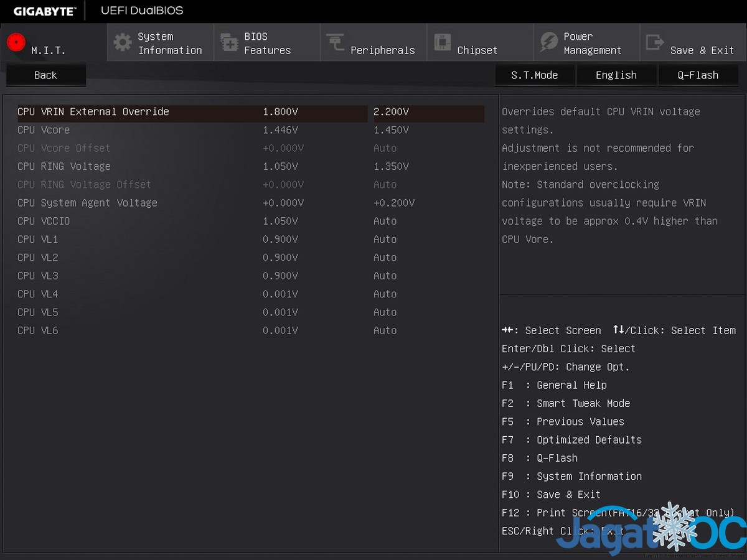Select the CPU System Agent Voltage label

pos(87,203)
